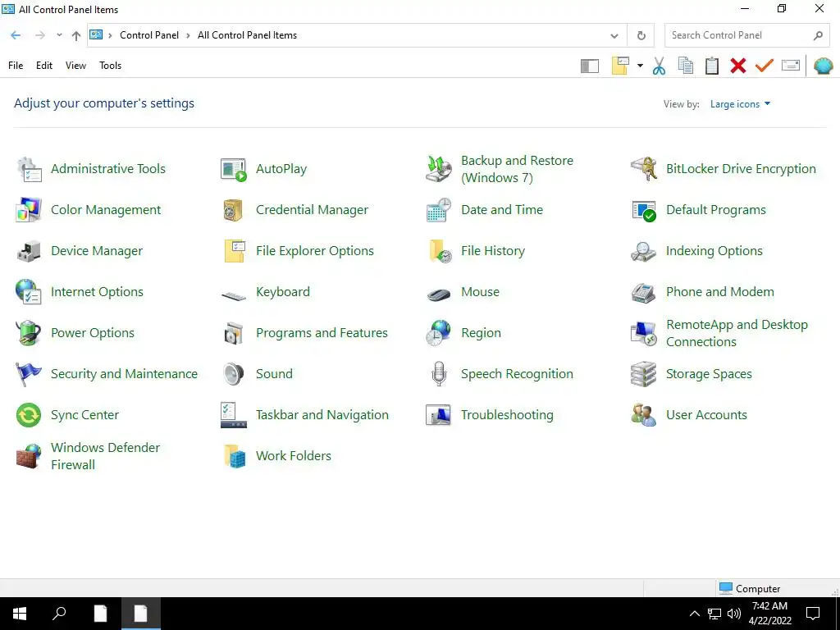Viewport: 840px width, 630px height.
Task: Click the blue shell icon in toolbar
Action: pos(824,66)
